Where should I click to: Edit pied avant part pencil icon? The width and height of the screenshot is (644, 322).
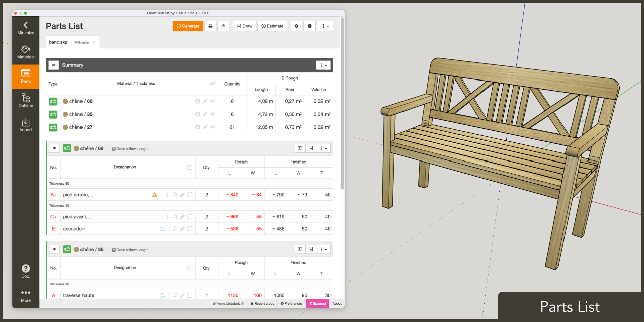(x=182, y=217)
